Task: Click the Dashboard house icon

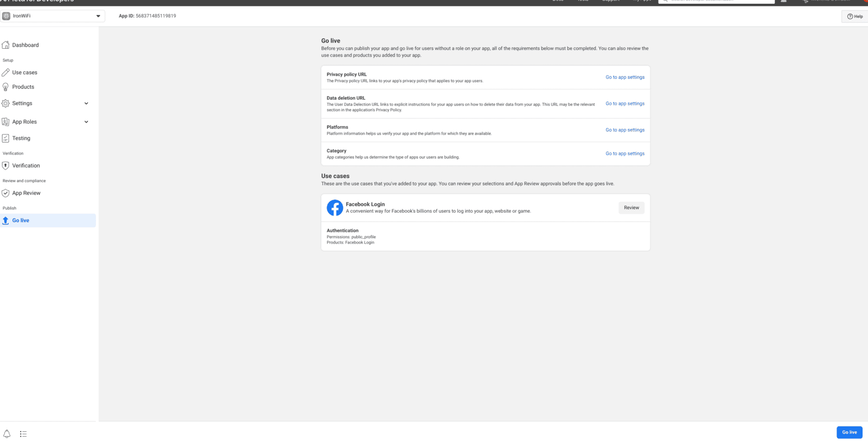Action: [x=5, y=45]
